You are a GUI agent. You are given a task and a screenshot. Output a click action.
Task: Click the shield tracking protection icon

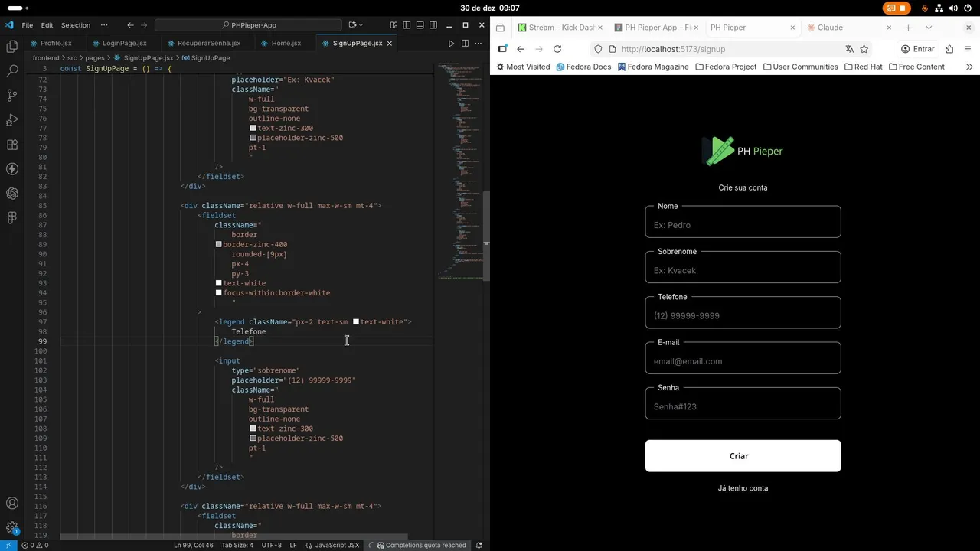(598, 49)
